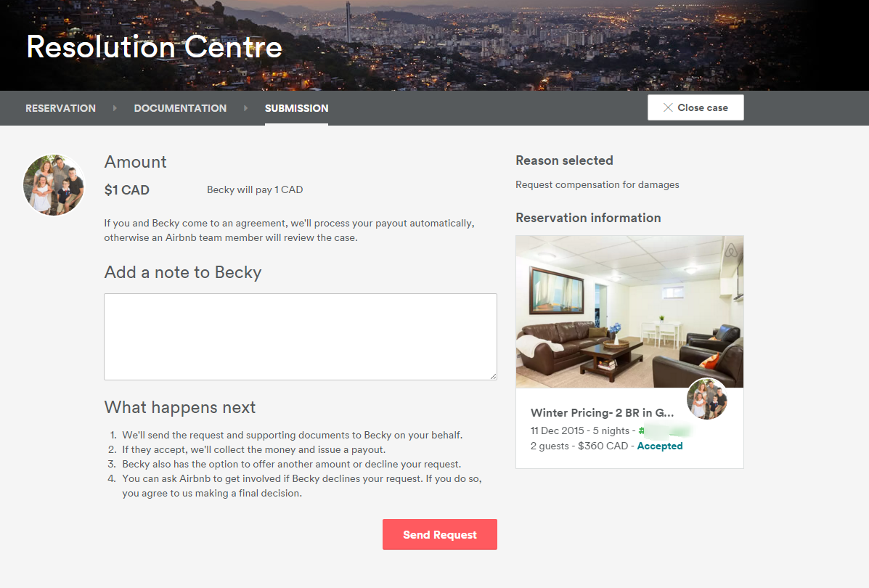Click the arrow between Reservation and Documentation
This screenshot has height=588, width=869.
pos(115,108)
